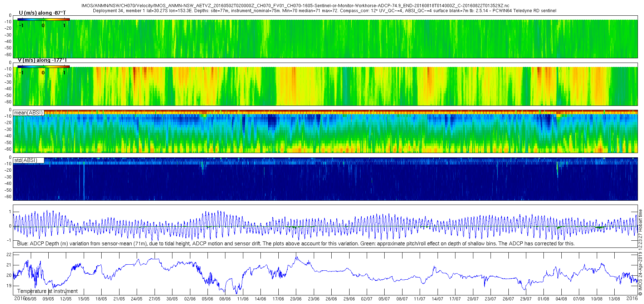Click the '05/06' date tick label
This screenshot has width=644, height=304.
(208, 299)
